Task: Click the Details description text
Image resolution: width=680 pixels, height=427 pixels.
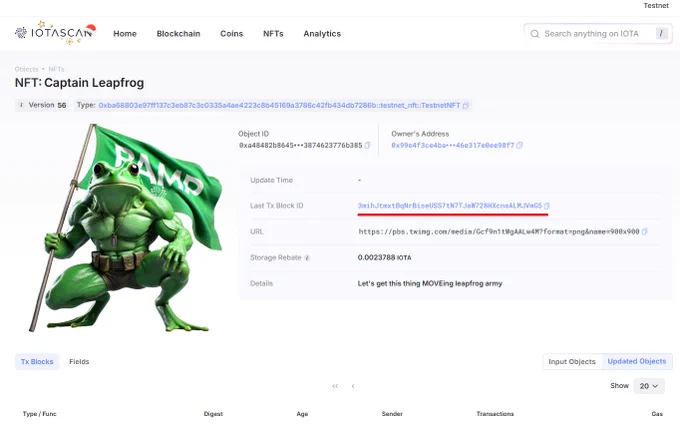Action: tap(430, 284)
